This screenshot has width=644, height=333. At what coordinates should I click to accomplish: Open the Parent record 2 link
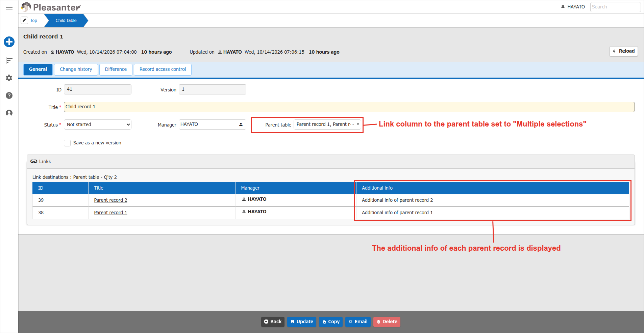[110, 200]
